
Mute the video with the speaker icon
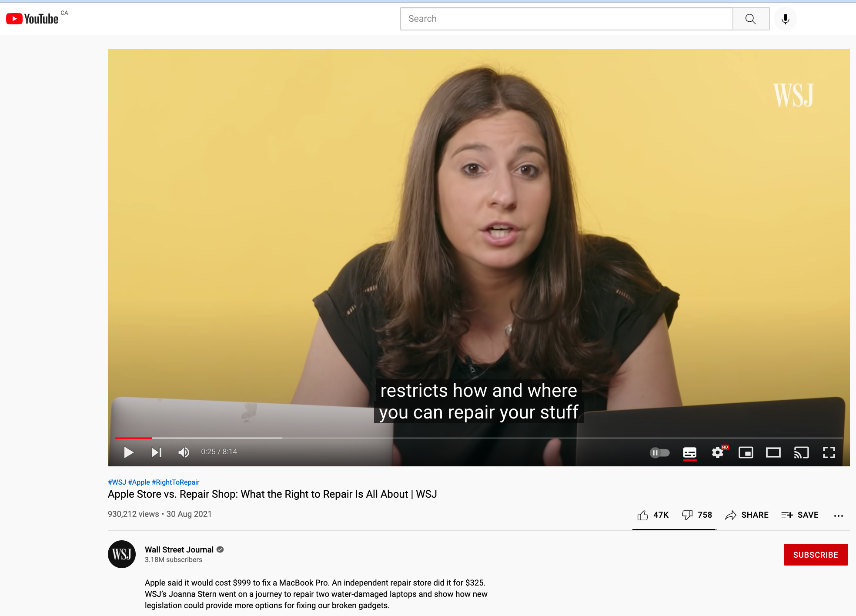[184, 452]
